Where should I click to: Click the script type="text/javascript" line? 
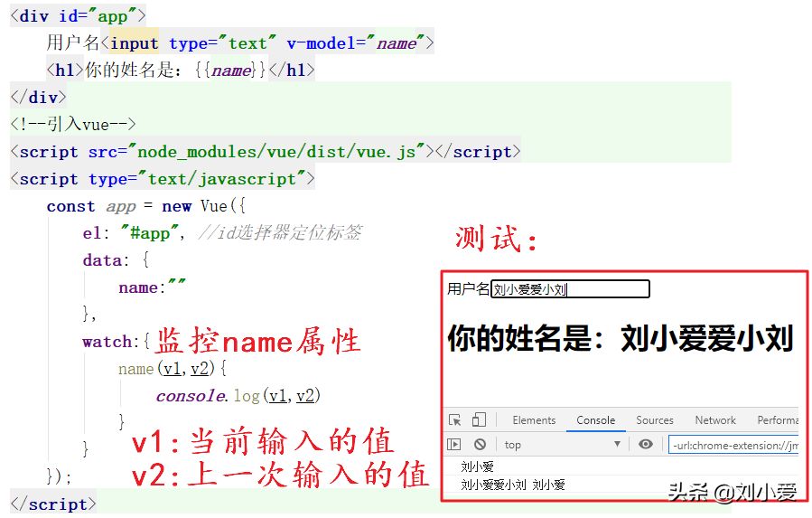162,179
